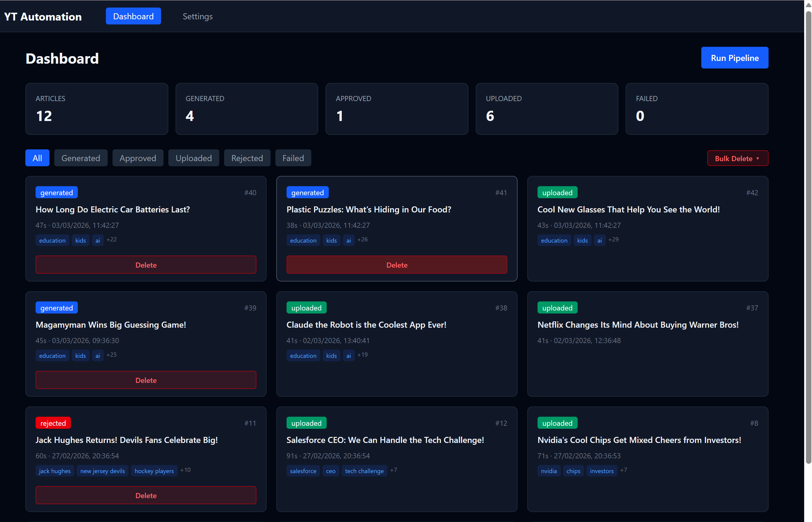Select the Dashboard navigation tab
This screenshot has width=812, height=522.
point(133,16)
